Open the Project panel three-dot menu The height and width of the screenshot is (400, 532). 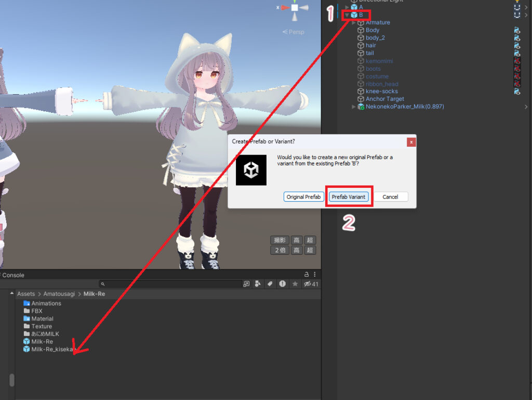tap(315, 274)
